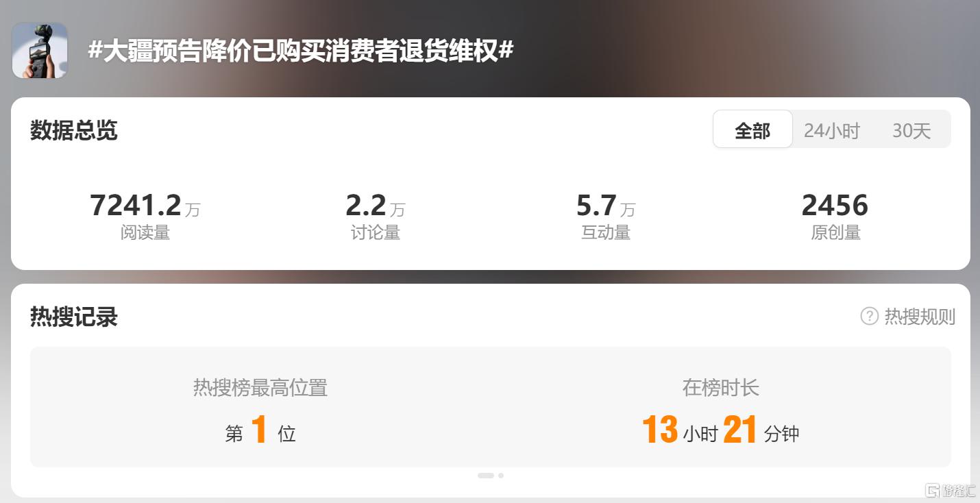This screenshot has width=980, height=503.
Task: Select the second carousel pagination dot
Action: click(x=501, y=475)
